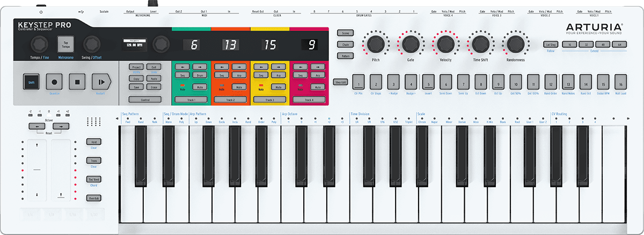This screenshot has width=644, height=235.
Task: Switch Track 3 to Arp mode
Action: coord(277,76)
